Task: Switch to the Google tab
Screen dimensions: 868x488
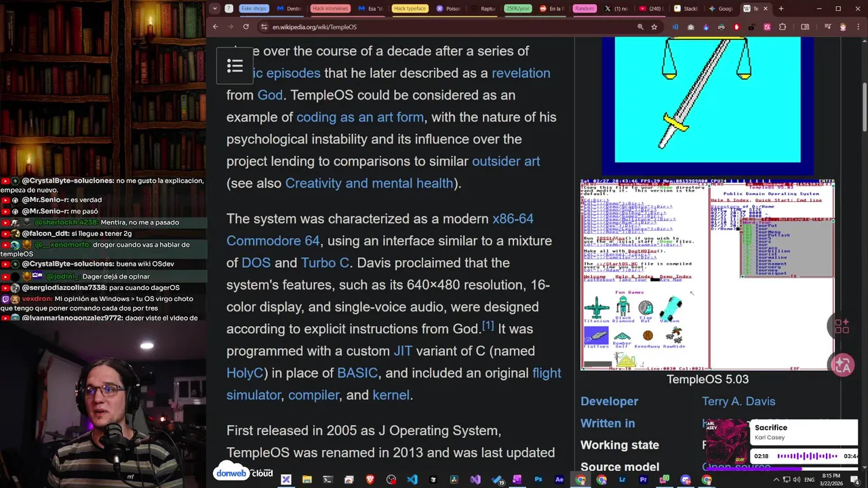Action: point(721,8)
